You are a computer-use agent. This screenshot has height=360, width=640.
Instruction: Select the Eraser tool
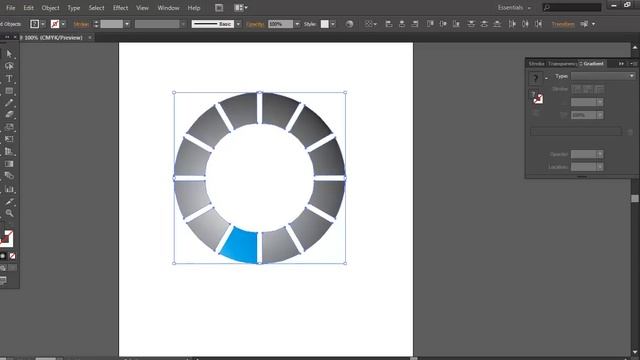[x=9, y=115]
